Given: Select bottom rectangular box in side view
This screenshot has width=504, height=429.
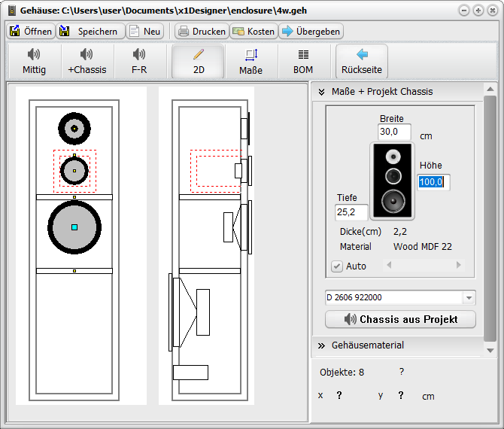Looking at the screenshot, I should pyautogui.click(x=190, y=373).
